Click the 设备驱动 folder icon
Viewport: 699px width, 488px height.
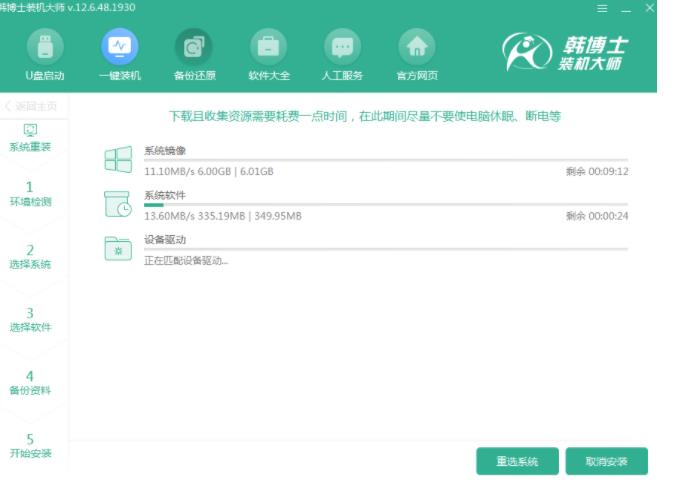coord(118,249)
